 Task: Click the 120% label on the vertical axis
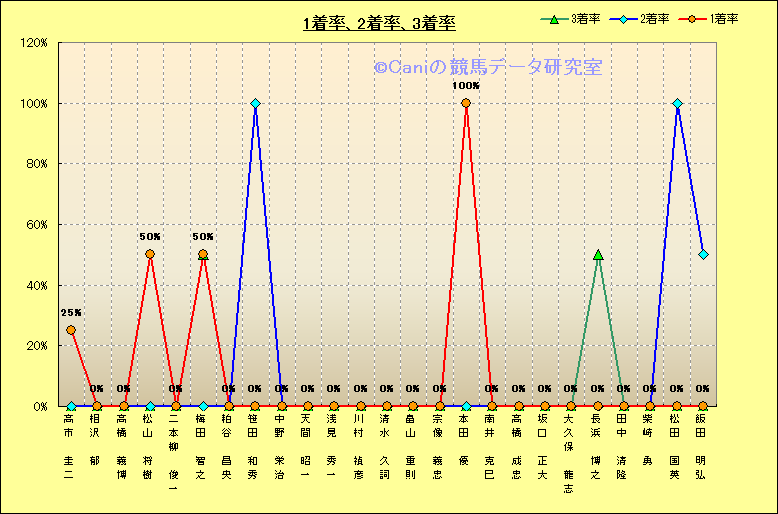[x=34, y=43]
